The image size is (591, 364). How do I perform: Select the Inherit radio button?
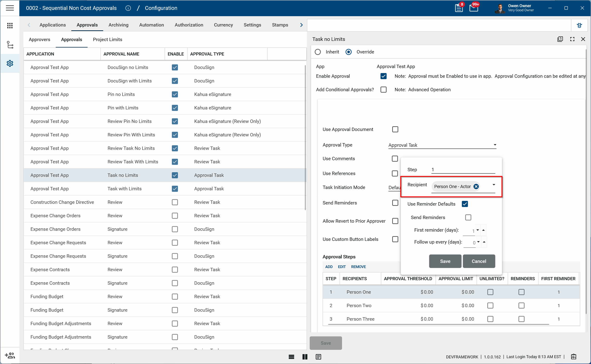click(318, 52)
